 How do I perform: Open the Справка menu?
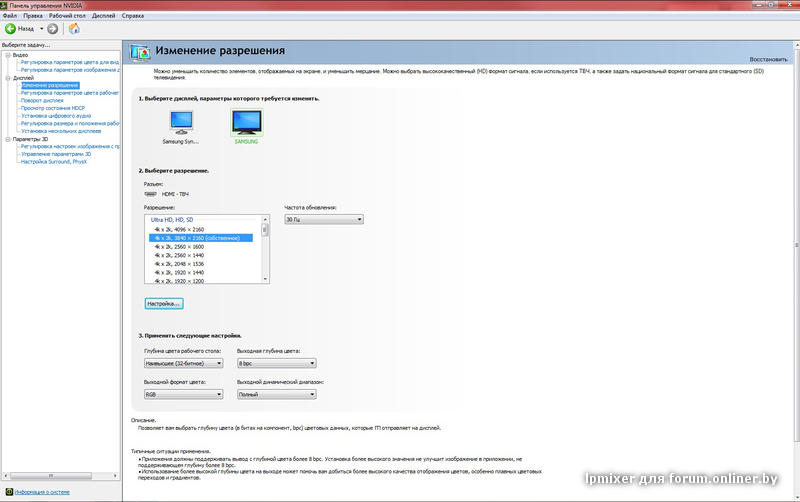(x=133, y=16)
